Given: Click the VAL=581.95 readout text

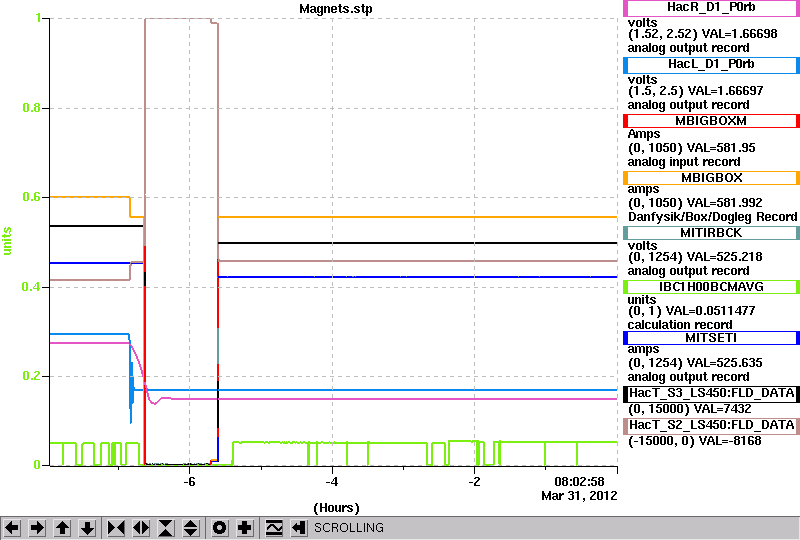Looking at the screenshot, I should [721, 148].
